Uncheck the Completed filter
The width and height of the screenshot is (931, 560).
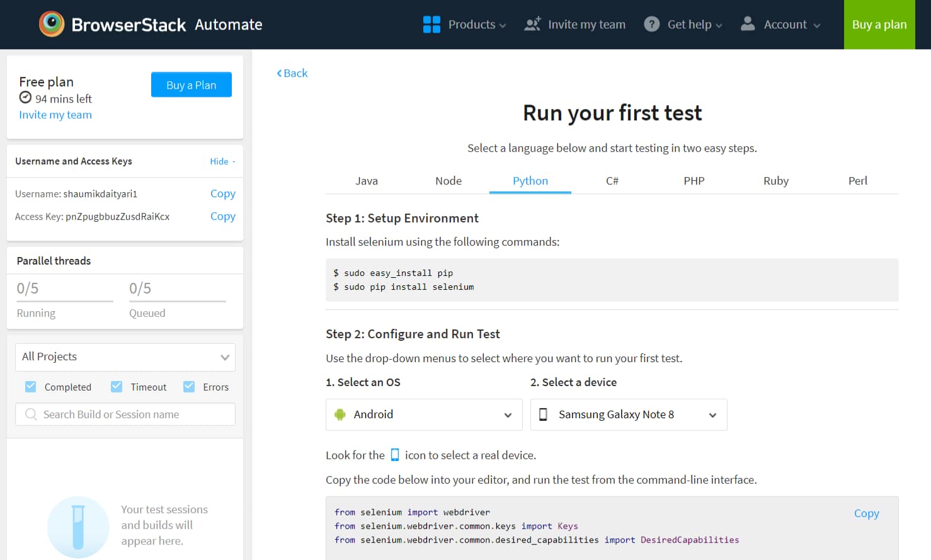coord(30,386)
